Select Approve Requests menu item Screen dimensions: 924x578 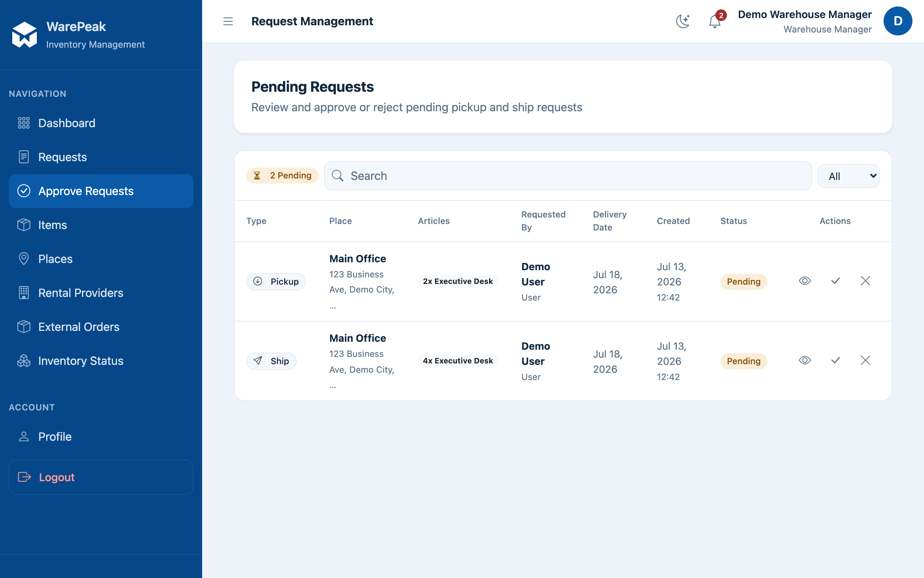click(x=101, y=191)
